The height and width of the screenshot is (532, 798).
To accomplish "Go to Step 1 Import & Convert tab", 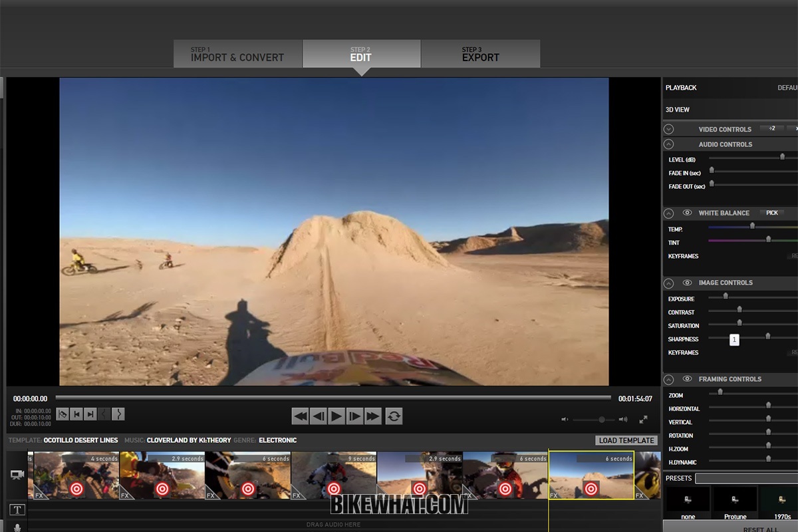I will click(x=237, y=54).
